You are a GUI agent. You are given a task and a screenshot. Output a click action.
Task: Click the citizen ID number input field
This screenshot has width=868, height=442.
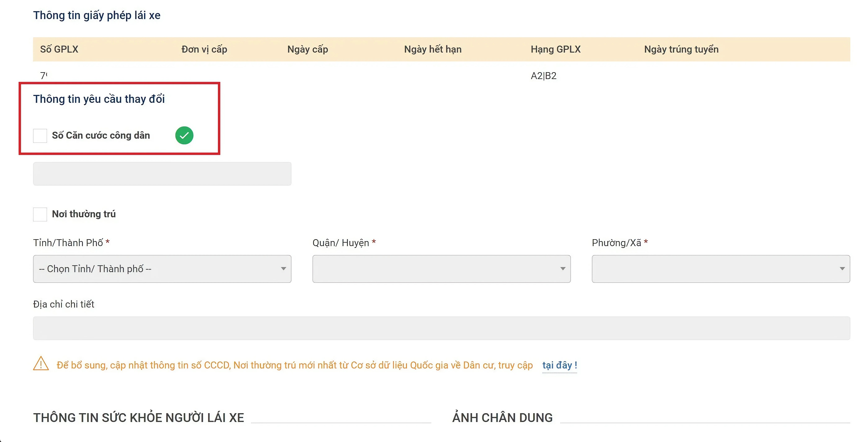[162, 174]
